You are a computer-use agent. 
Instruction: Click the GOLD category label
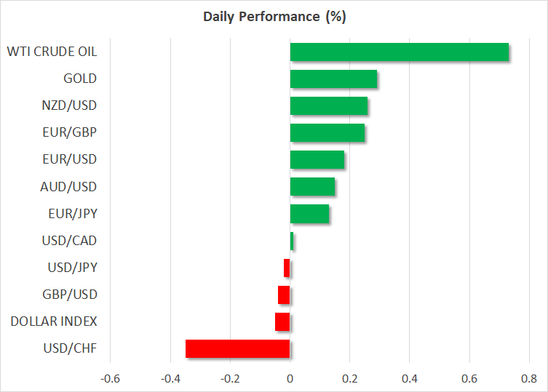click(80, 79)
